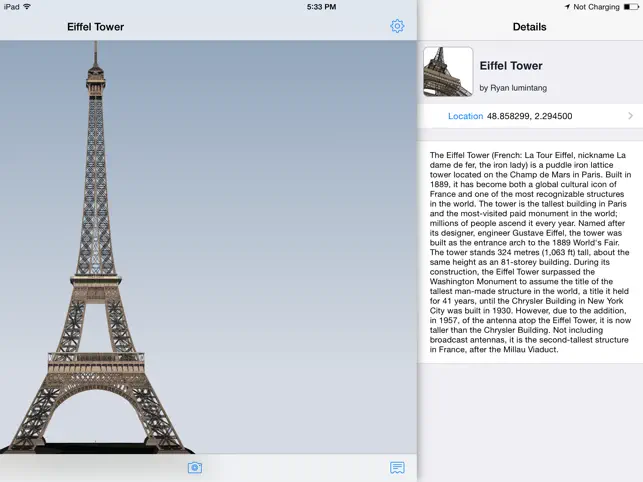Toggle the details note icon at bottom

point(397,467)
